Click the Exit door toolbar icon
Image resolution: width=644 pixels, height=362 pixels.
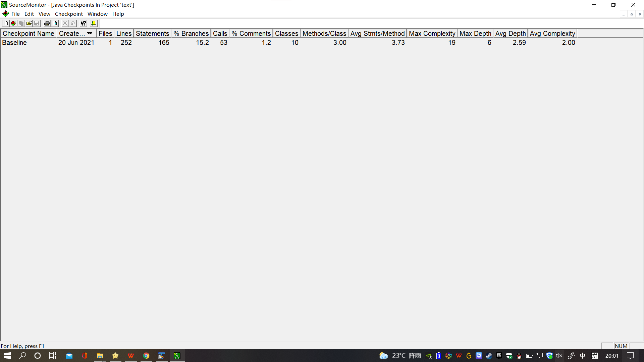pos(94,23)
